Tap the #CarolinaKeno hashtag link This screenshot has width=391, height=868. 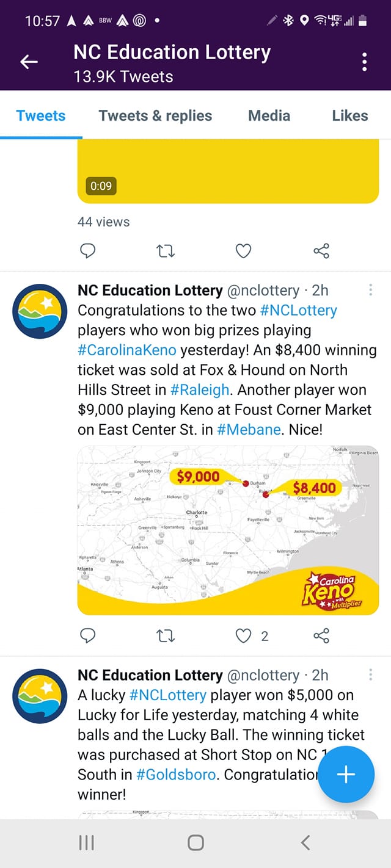[x=127, y=350]
